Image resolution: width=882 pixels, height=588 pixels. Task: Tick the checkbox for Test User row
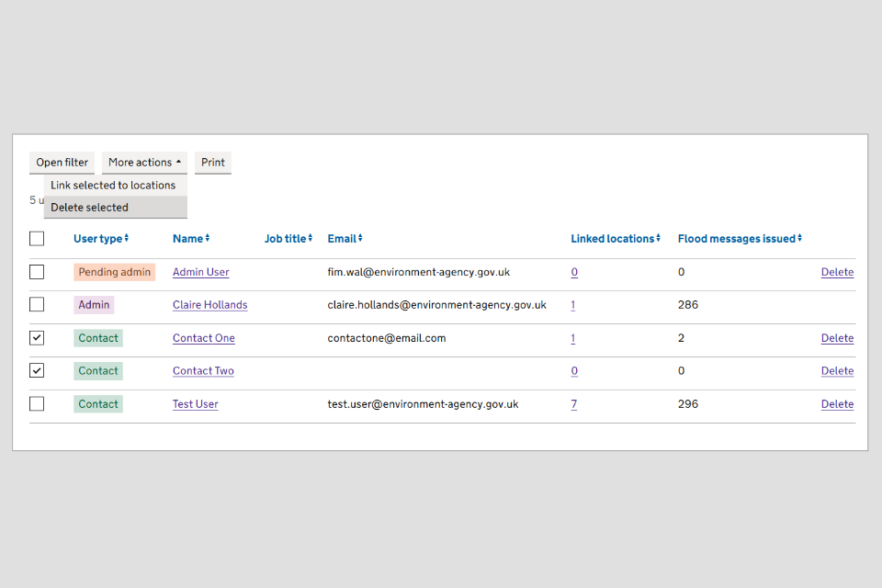(37, 404)
